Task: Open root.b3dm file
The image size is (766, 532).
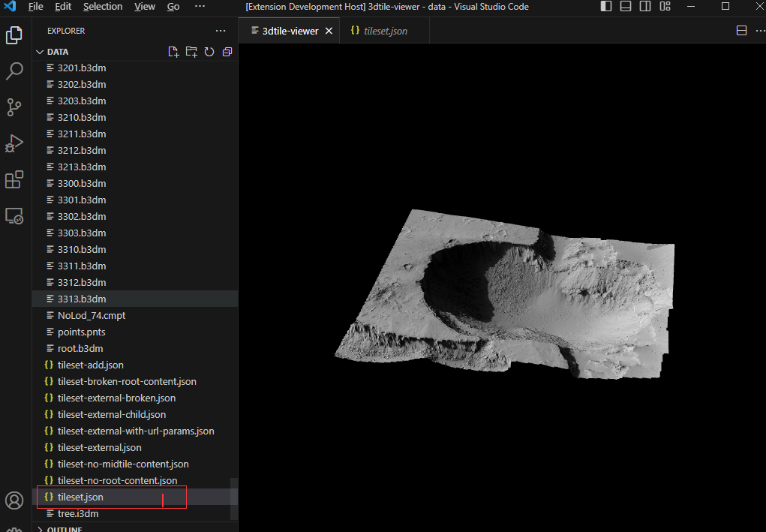Action: pyautogui.click(x=135, y=348)
